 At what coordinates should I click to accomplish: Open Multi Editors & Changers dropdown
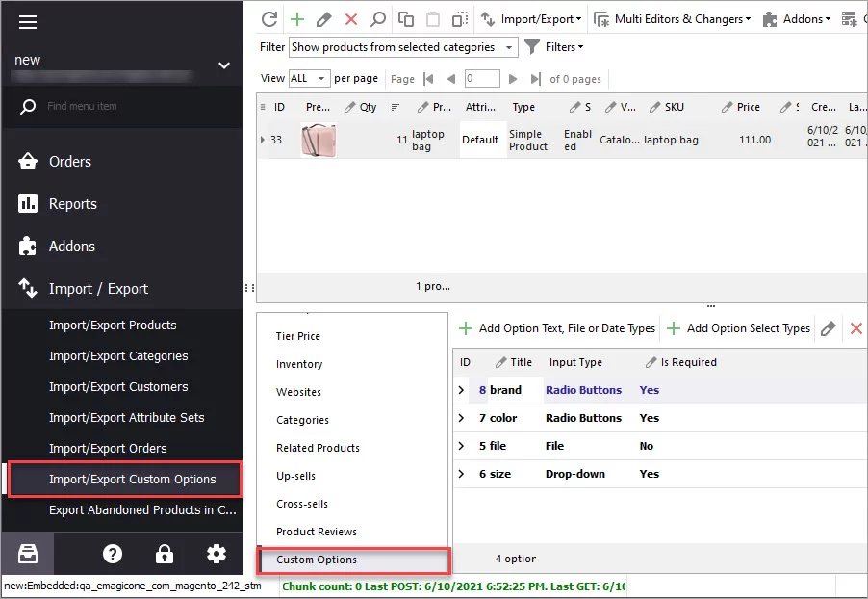(x=672, y=19)
